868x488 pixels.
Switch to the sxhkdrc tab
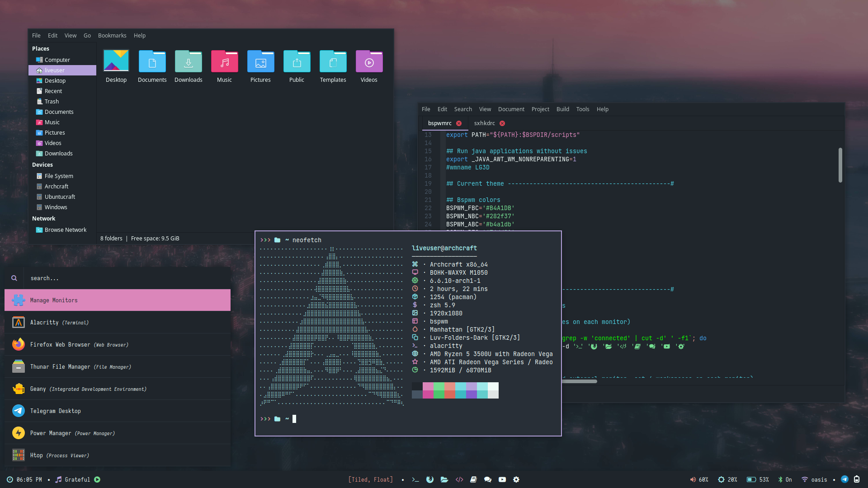pyautogui.click(x=484, y=123)
